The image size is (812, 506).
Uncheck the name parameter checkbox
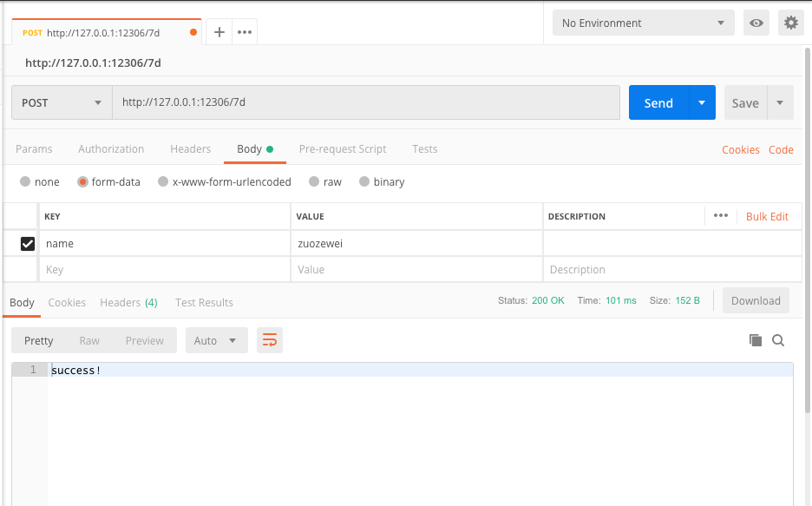pyautogui.click(x=28, y=243)
